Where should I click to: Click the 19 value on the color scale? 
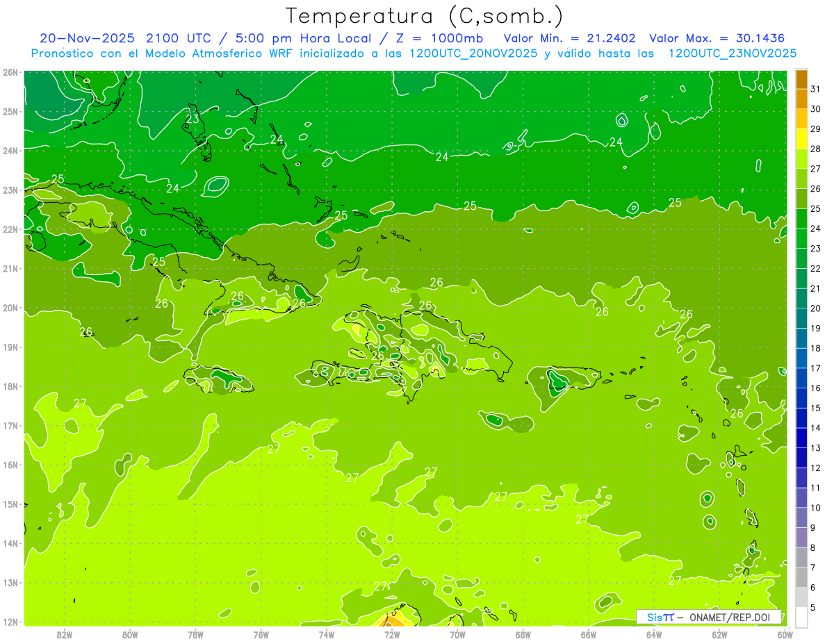(x=815, y=328)
